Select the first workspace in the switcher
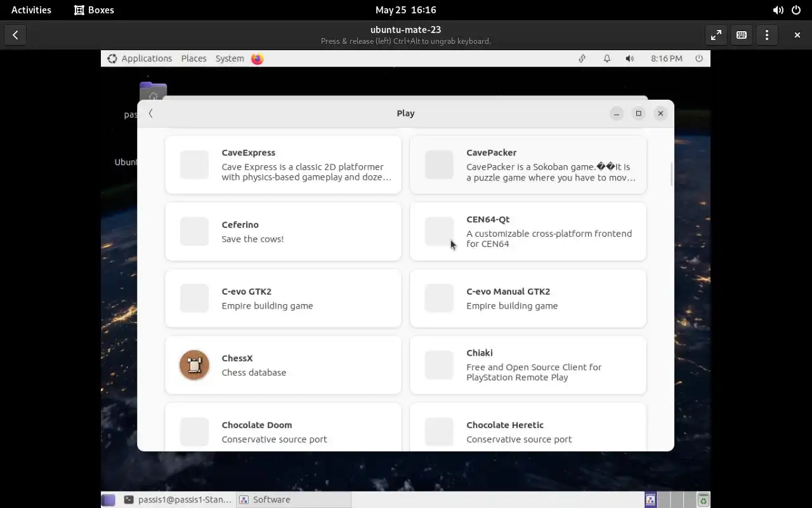The width and height of the screenshot is (812, 508). point(651,500)
